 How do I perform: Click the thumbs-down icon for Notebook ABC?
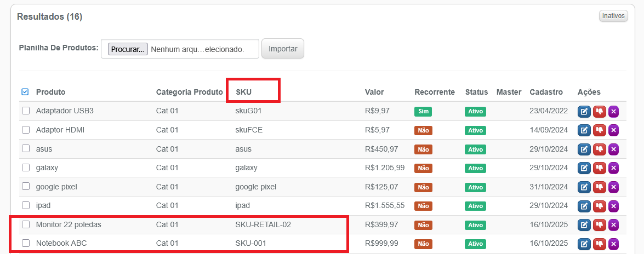(x=599, y=243)
